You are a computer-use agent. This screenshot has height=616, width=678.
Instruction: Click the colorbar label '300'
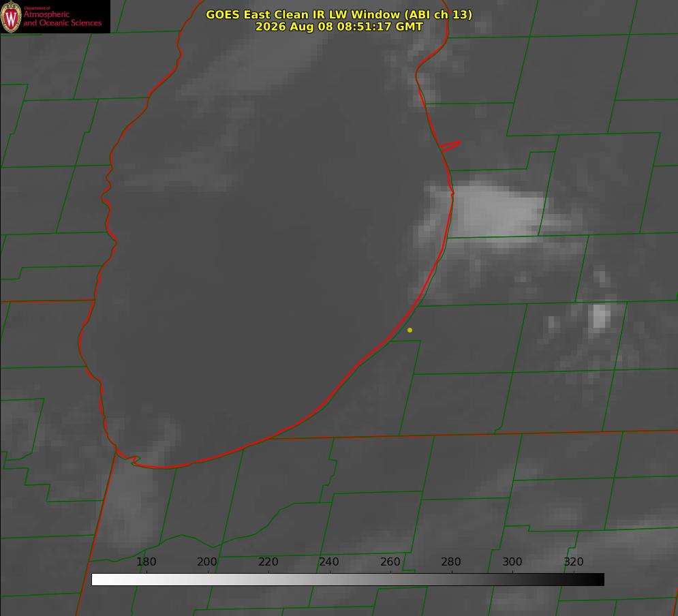(x=512, y=561)
